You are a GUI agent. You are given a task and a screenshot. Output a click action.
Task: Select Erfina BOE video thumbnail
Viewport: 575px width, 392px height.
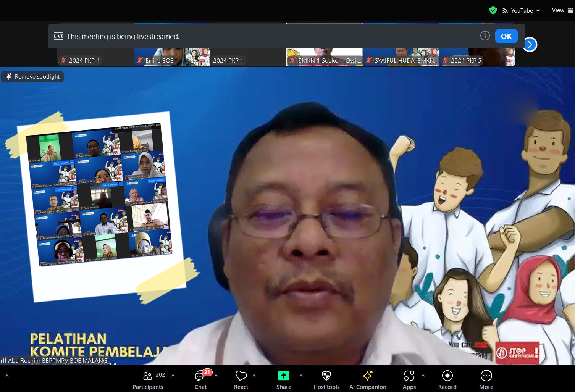172,57
